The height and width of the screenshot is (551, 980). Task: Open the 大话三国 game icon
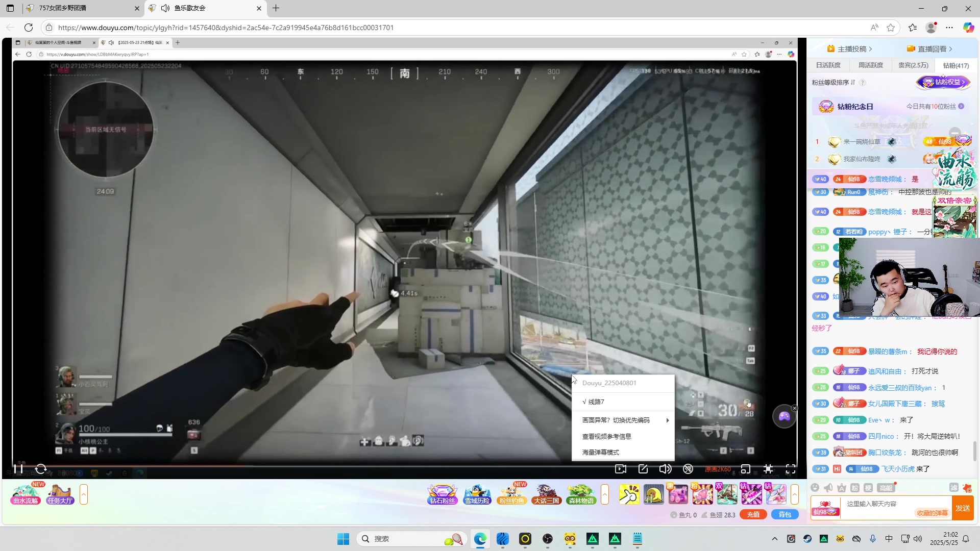tap(546, 494)
